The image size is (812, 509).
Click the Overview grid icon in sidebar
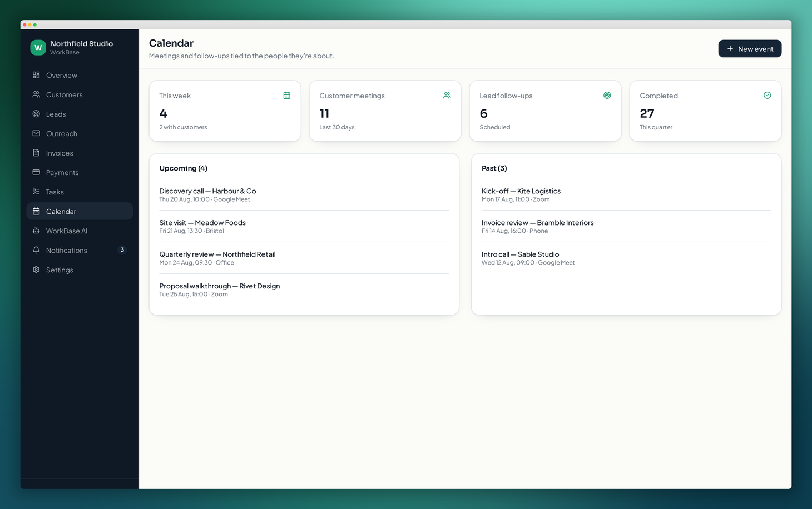(x=36, y=75)
